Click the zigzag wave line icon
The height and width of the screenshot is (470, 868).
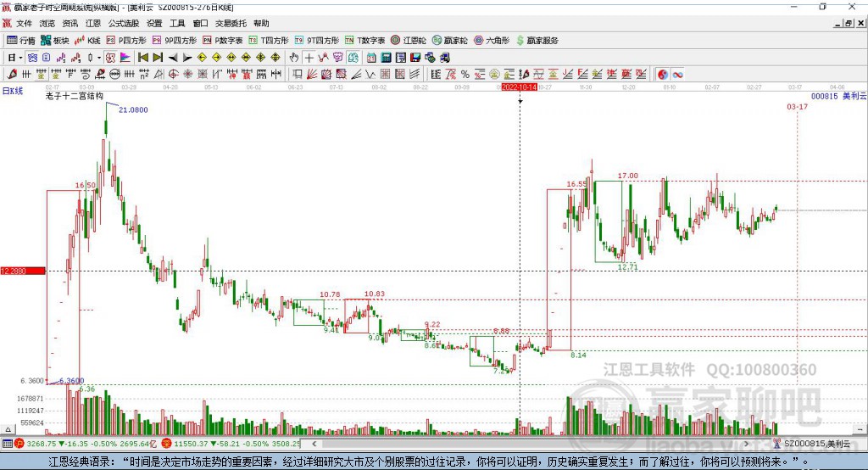pos(371,75)
